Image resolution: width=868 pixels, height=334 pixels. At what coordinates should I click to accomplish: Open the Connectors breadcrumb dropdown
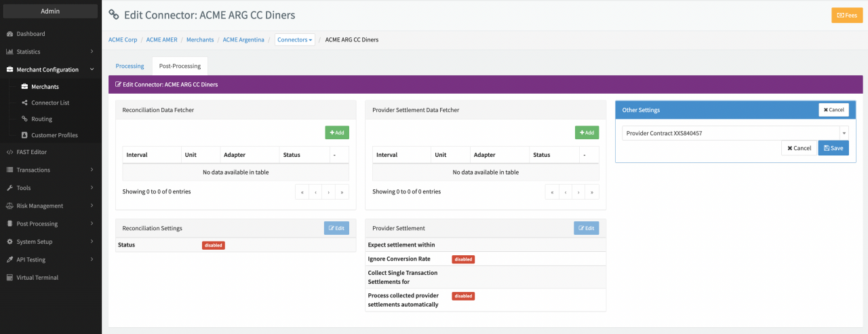tap(295, 40)
